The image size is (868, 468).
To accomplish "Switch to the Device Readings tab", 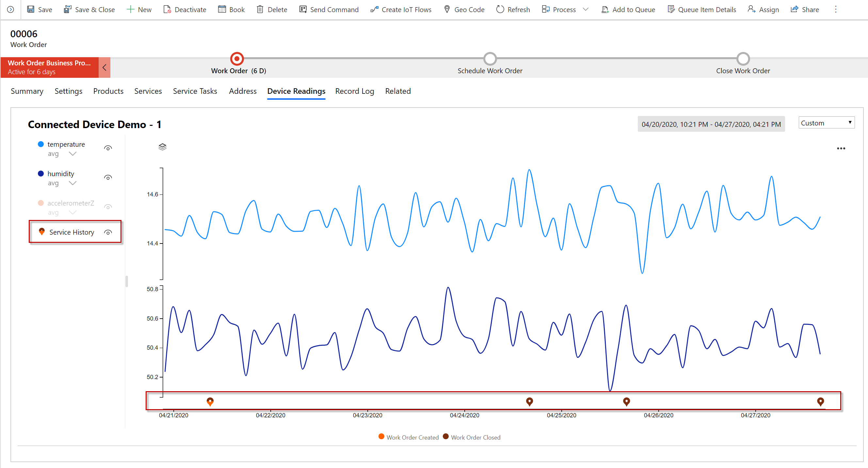I will 297,91.
